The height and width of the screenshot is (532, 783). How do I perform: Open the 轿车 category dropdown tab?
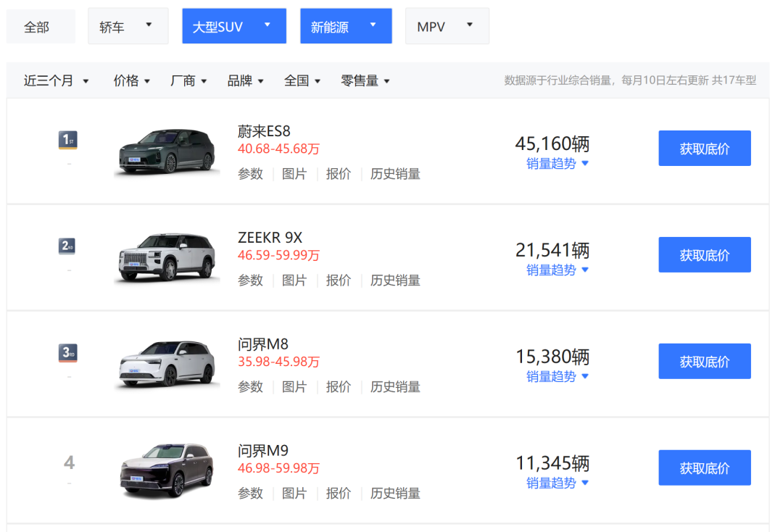[128, 26]
